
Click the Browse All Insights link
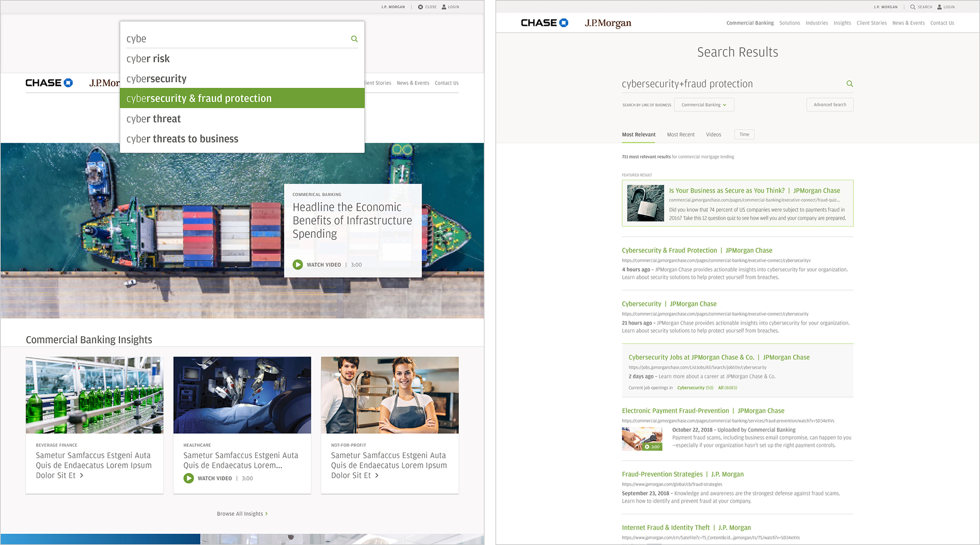242,514
